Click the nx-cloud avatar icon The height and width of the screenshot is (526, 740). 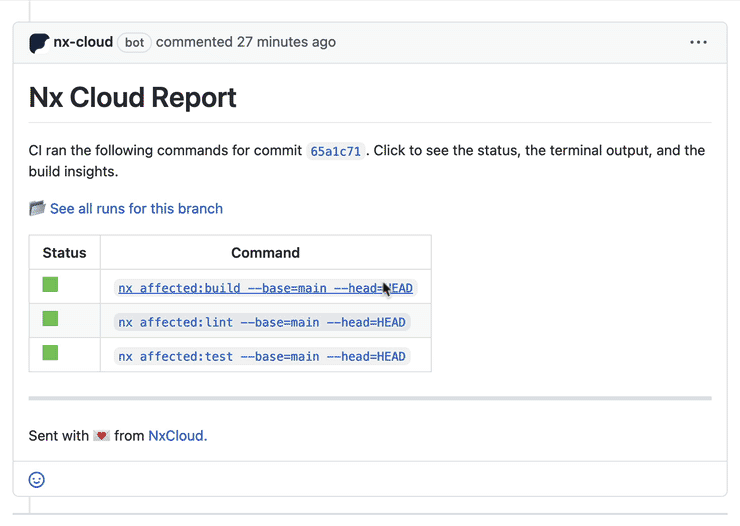(39, 43)
